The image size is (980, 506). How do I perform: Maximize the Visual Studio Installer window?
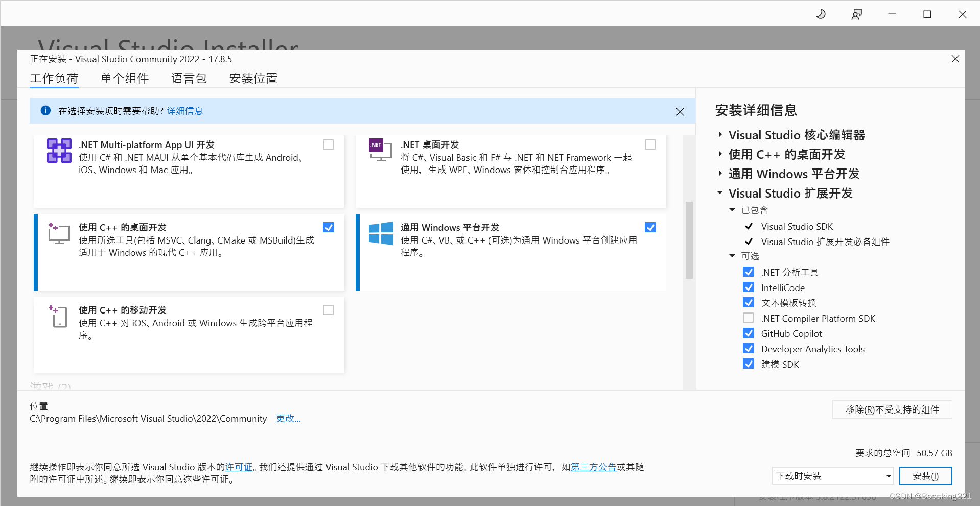[927, 14]
